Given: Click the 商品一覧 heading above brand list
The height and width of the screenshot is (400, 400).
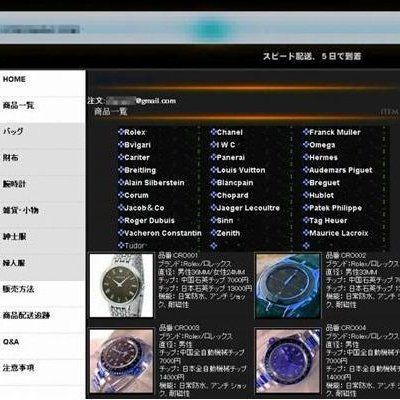Looking at the screenshot, I should coord(111,111).
